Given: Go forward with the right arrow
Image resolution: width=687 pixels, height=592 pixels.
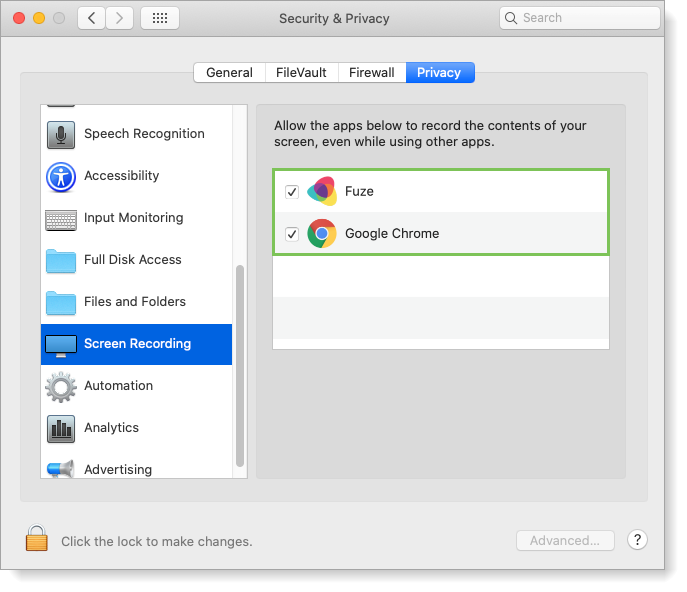Looking at the screenshot, I should pos(119,18).
